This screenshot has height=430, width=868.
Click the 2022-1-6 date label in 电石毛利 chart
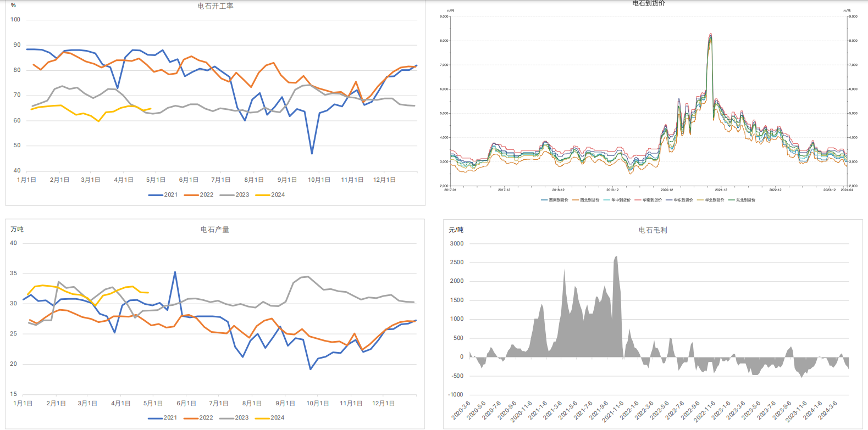click(629, 411)
